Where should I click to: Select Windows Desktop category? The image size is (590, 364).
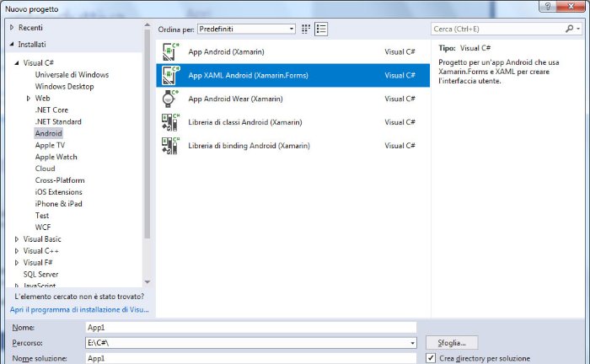pos(64,87)
